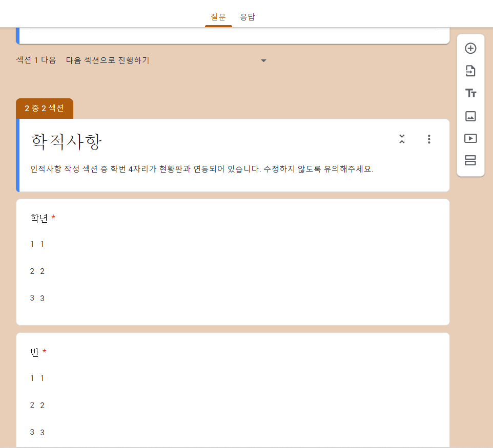Select option 1 under 반
This screenshot has width=493, height=448.
(x=37, y=378)
